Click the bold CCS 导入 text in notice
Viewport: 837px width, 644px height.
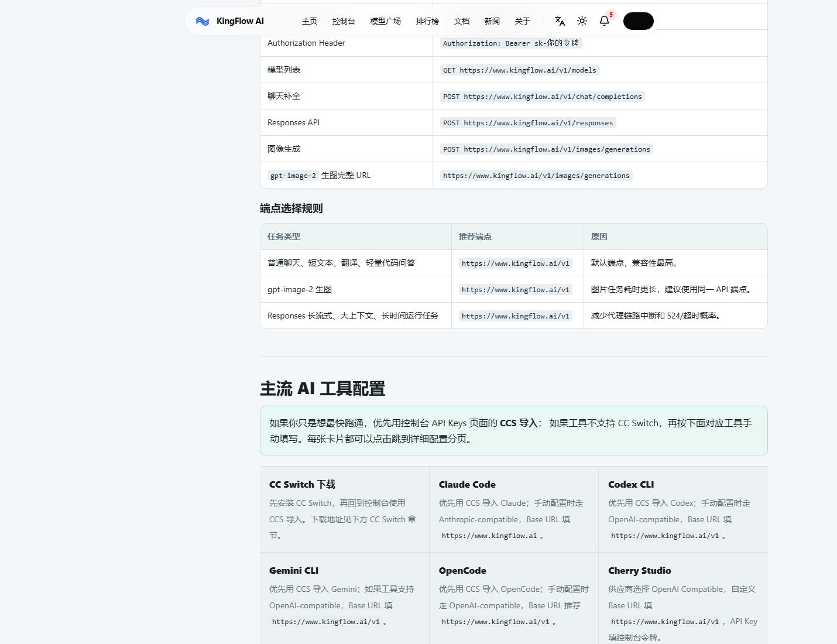click(x=519, y=423)
